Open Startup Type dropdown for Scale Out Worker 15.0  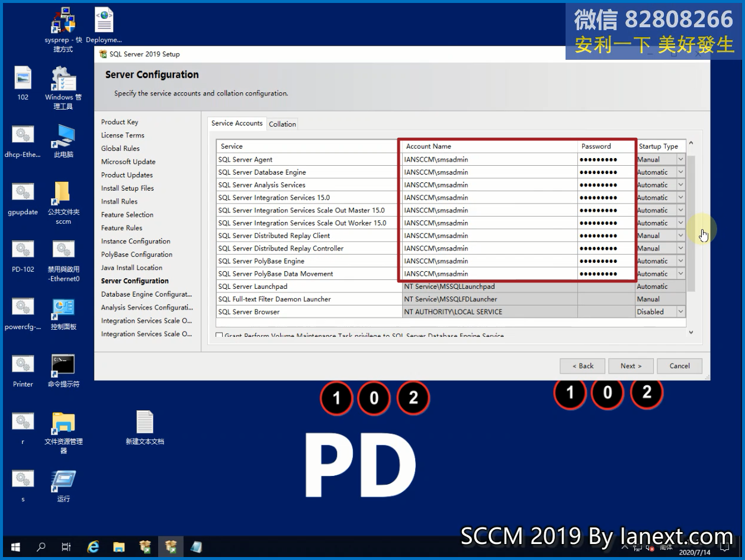click(x=680, y=223)
